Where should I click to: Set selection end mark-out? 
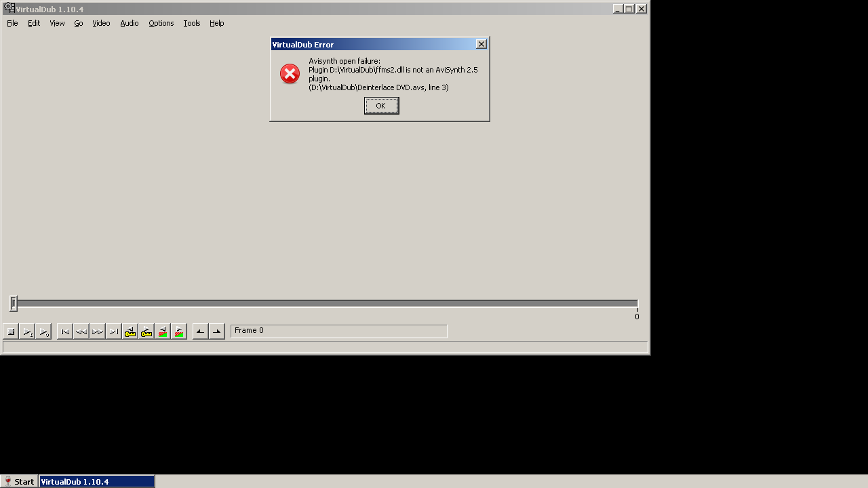[x=216, y=331]
